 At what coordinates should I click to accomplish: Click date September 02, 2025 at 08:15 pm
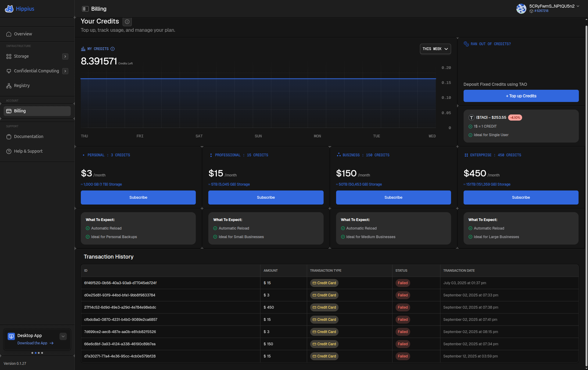coord(471,332)
